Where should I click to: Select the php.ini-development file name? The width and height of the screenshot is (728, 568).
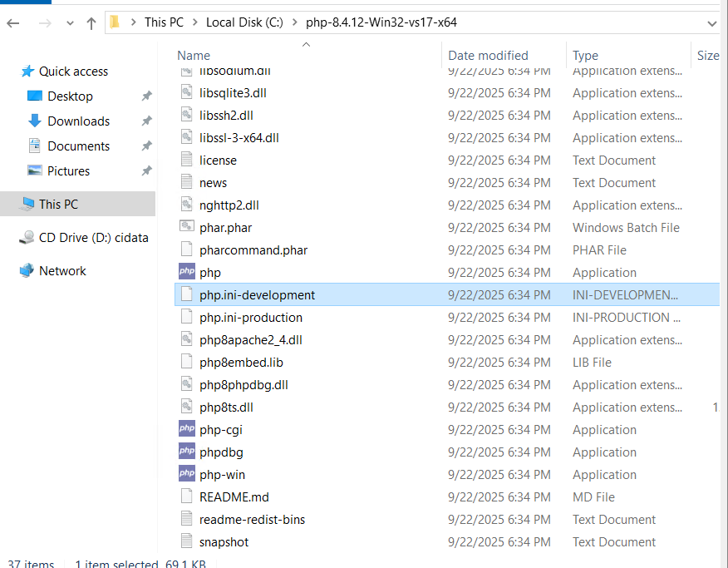[258, 295]
